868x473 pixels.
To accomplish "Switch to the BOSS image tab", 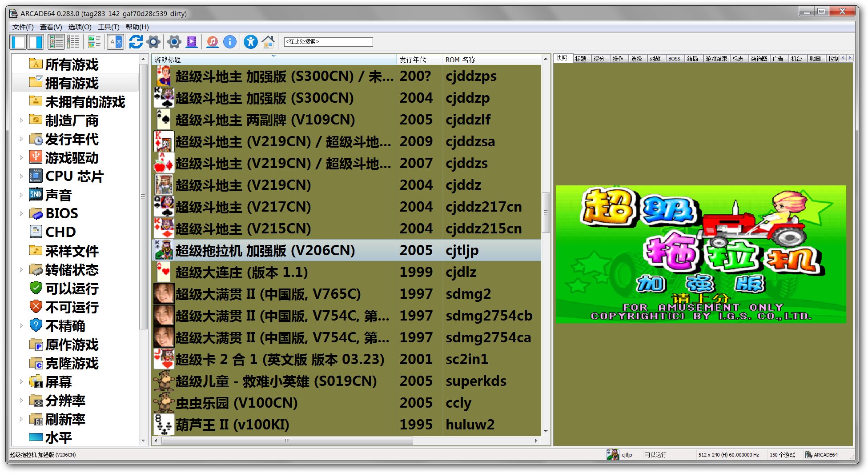I will point(674,59).
